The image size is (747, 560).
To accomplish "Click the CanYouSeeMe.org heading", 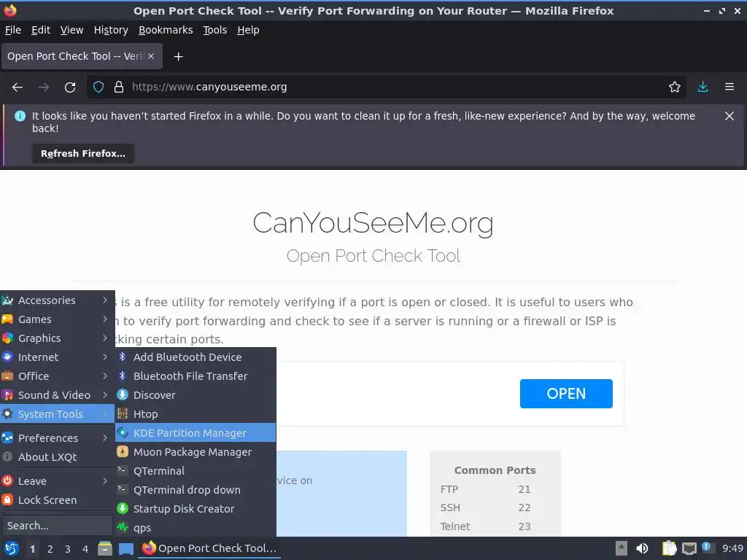I will (373, 223).
